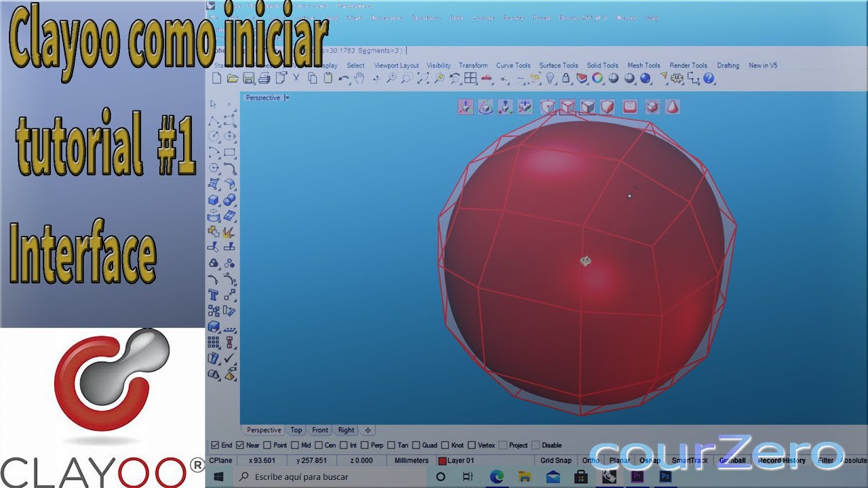Screen dimensions: 868x488
Task: Open the CPlane coordinate mode selector
Action: pyautogui.click(x=220, y=460)
